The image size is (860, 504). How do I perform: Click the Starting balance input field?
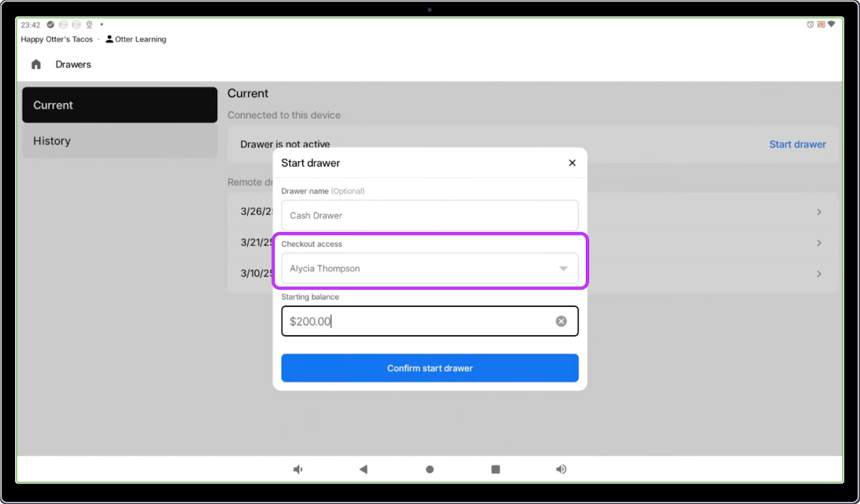(x=429, y=321)
